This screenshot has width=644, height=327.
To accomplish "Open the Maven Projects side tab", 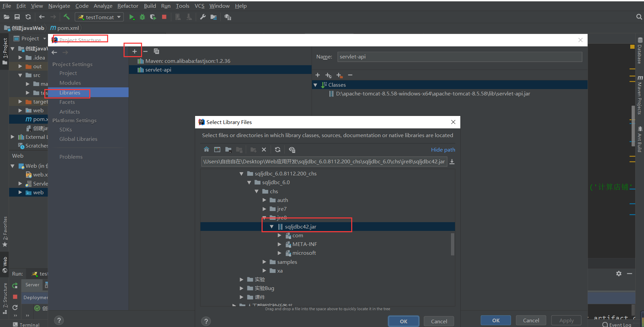I will point(640,95).
